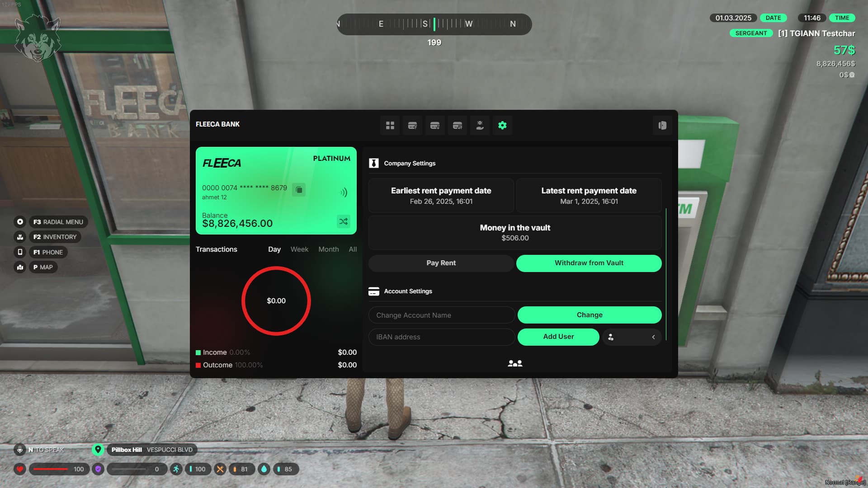Expand the chevron beside Add User
The width and height of the screenshot is (868, 488).
[653, 337]
